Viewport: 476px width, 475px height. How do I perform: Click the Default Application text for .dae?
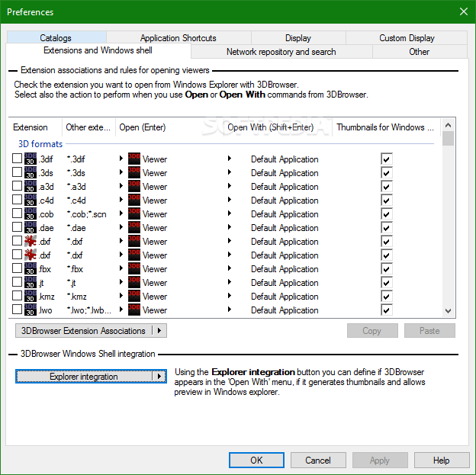(x=285, y=228)
